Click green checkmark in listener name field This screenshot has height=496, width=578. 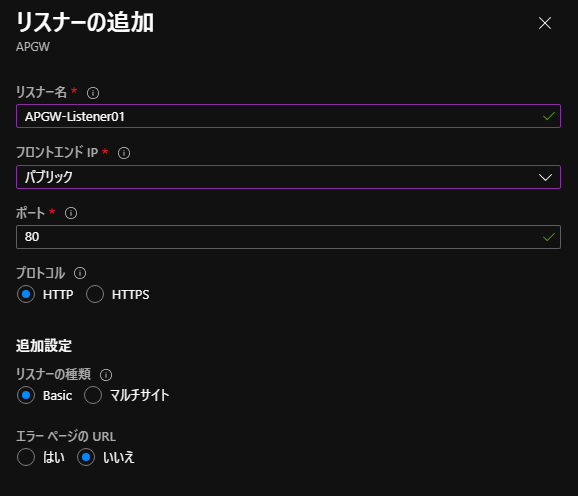(549, 116)
